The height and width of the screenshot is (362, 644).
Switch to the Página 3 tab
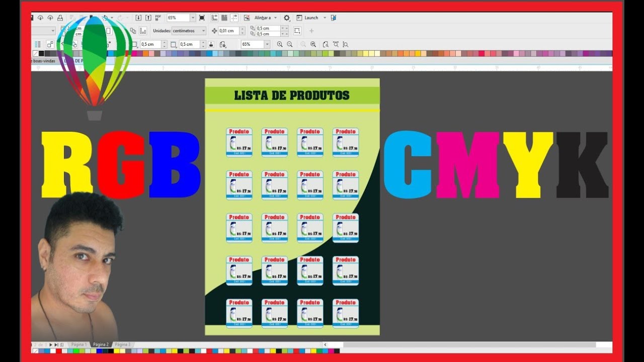click(123, 344)
